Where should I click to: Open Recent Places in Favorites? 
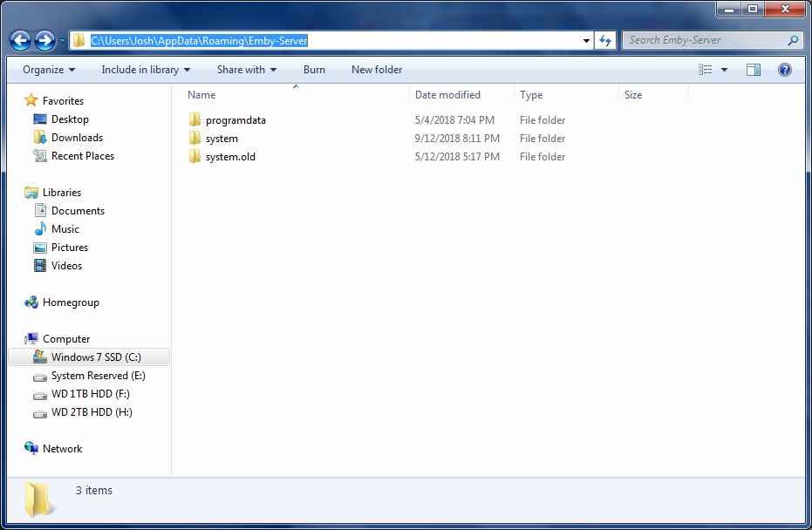pyautogui.click(x=83, y=156)
